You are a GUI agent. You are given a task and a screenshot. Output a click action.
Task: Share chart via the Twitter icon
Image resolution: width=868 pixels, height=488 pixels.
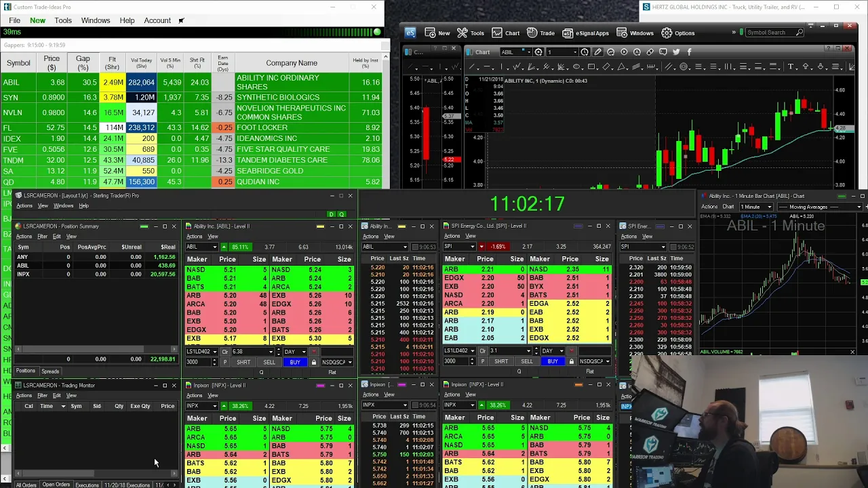[676, 52]
